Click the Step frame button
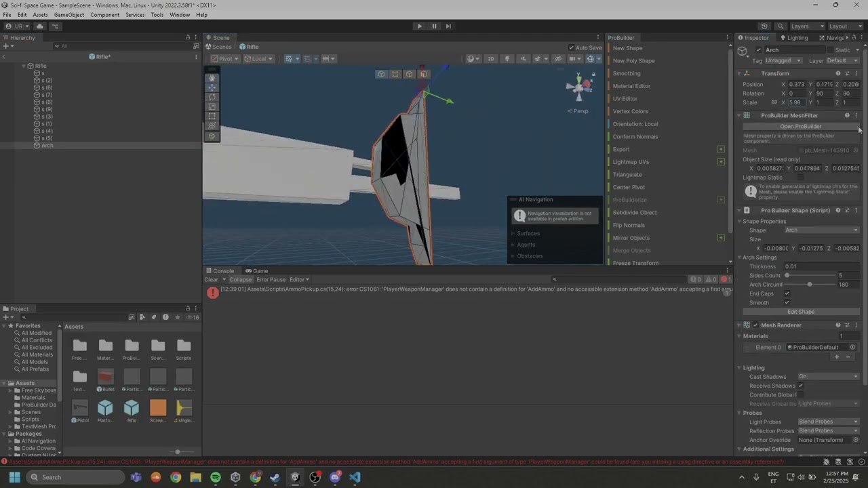This screenshot has width=868, height=488. pyautogui.click(x=448, y=26)
